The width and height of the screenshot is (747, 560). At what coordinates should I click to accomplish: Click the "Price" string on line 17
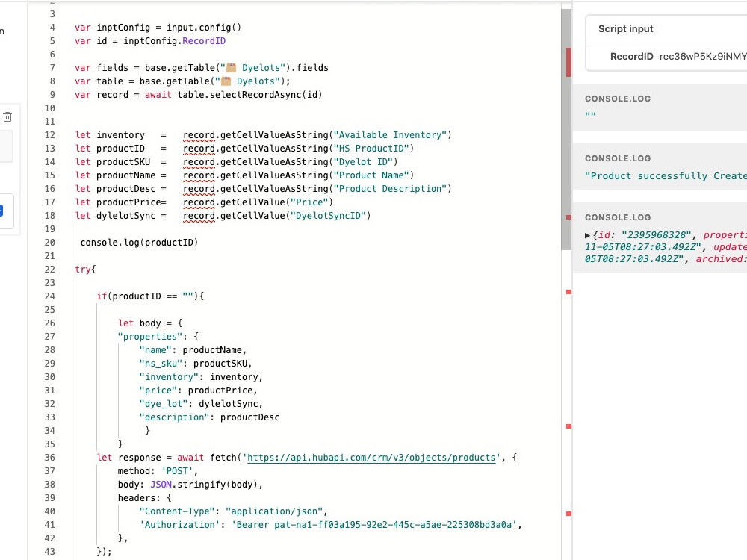(309, 202)
